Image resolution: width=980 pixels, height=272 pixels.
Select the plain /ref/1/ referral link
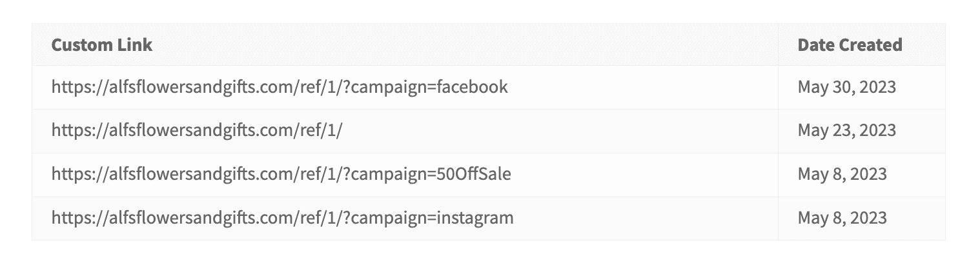click(x=197, y=131)
